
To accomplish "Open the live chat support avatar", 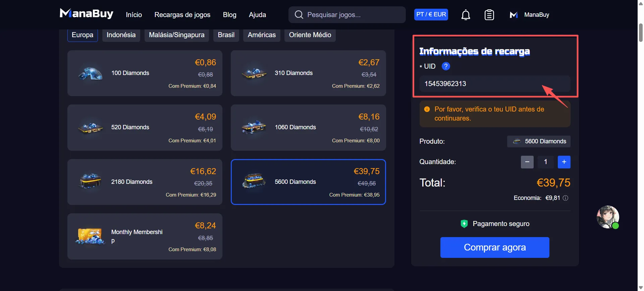I will [x=607, y=217].
